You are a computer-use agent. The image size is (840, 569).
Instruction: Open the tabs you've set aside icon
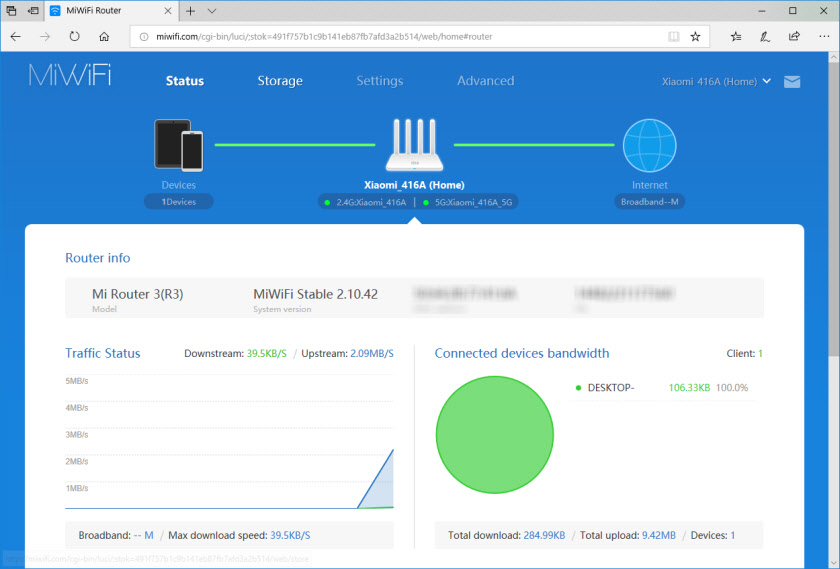coord(11,11)
